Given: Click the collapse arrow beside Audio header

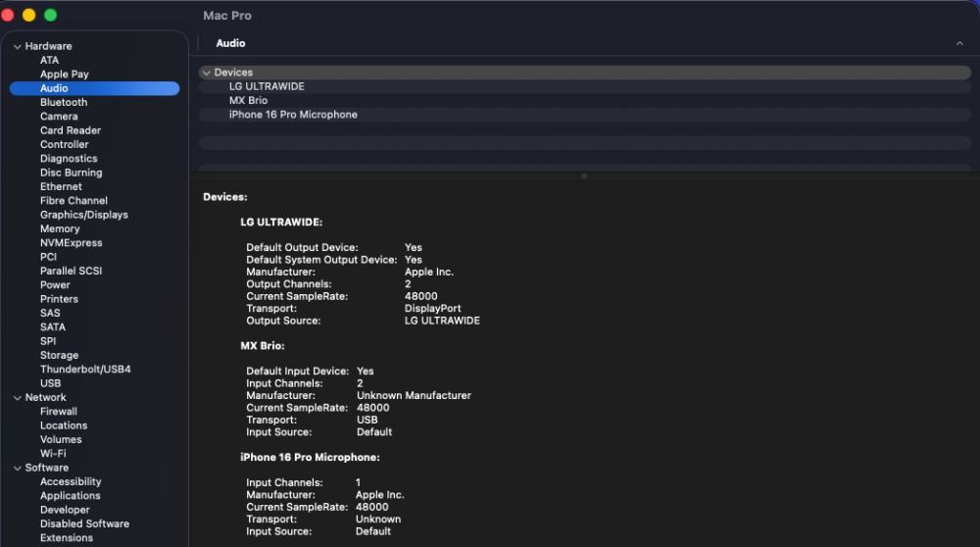Looking at the screenshot, I should point(959,43).
